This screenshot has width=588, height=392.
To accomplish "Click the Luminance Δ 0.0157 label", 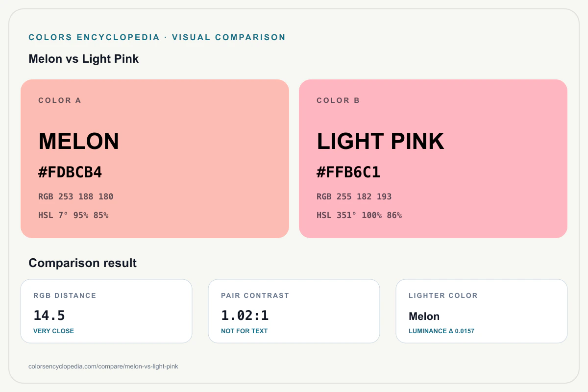I will [x=441, y=331].
